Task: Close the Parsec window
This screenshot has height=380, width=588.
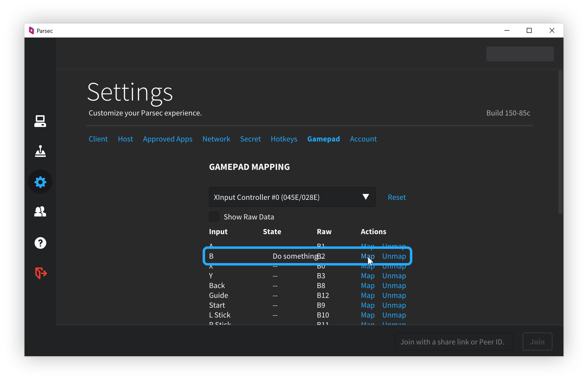Action: tap(552, 31)
